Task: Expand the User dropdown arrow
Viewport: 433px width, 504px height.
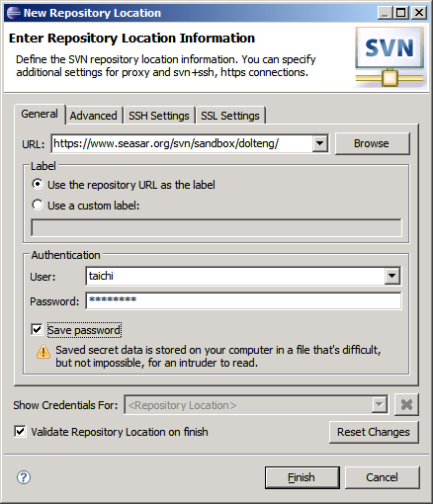Action: point(391,276)
